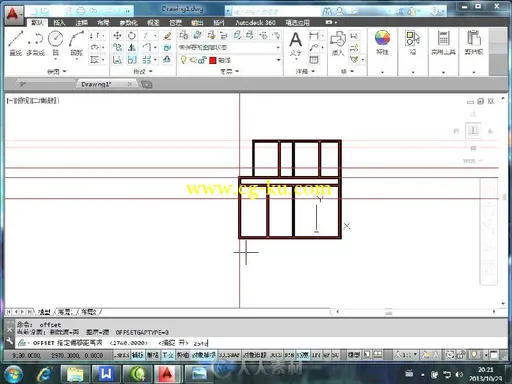Toggle Ortho mode in status bar
This screenshot has width=512, height=384.
click(x=168, y=355)
